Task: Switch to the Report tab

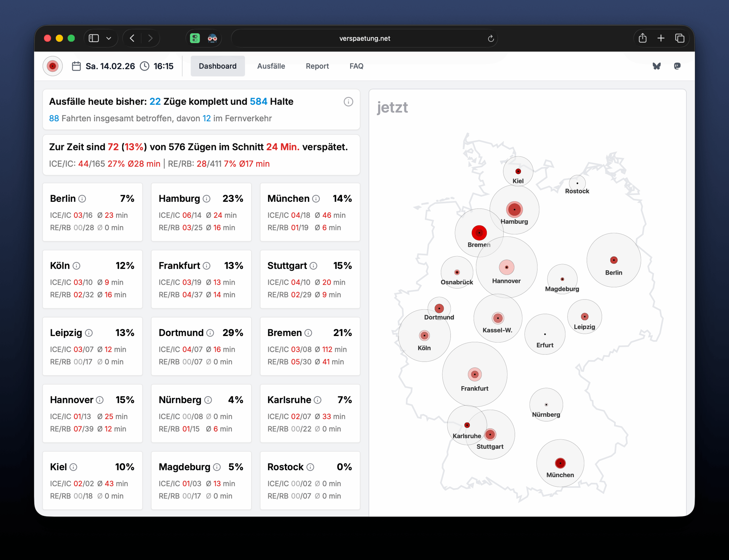Action: (x=317, y=66)
